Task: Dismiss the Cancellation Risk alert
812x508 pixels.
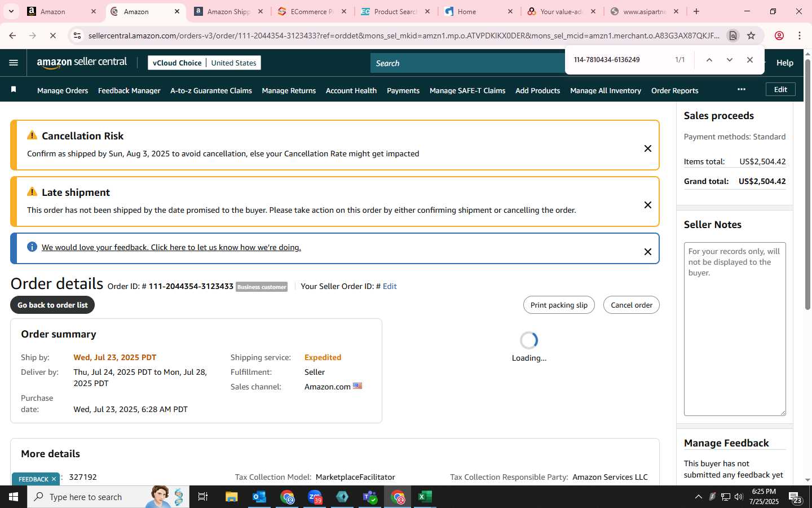Action: pyautogui.click(x=648, y=148)
